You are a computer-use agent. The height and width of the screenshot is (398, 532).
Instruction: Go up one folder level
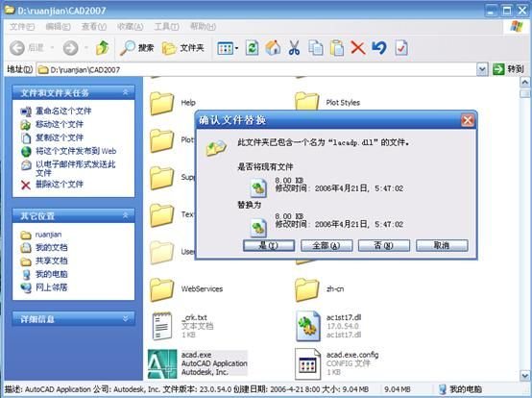102,48
